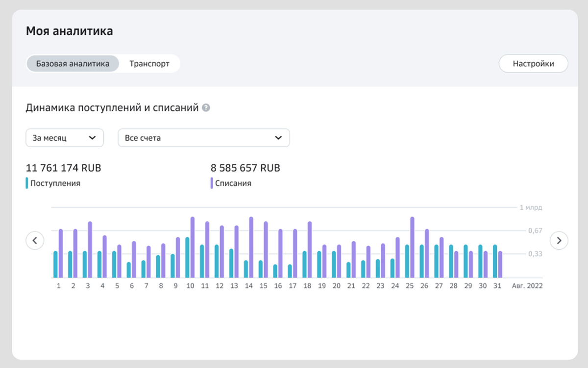Click the 8 585 657 RUB total

click(245, 168)
